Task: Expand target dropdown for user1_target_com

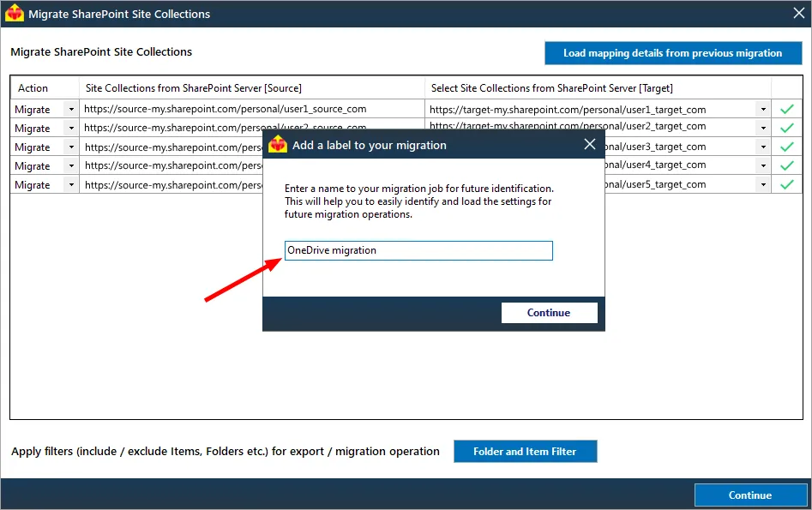Action: pyautogui.click(x=763, y=109)
